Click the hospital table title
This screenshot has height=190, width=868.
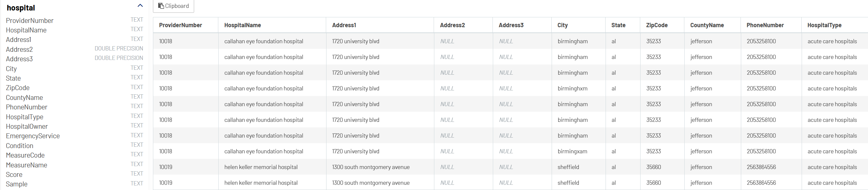tap(21, 8)
